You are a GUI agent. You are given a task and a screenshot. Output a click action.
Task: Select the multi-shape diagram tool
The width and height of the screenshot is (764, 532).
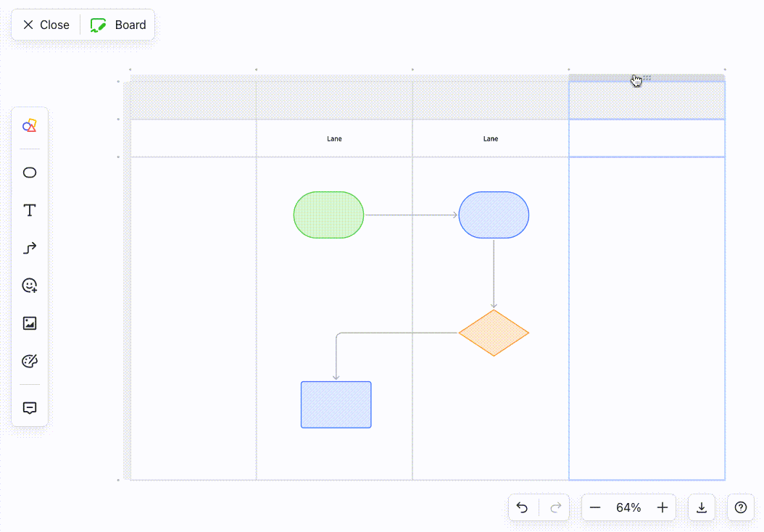point(29,125)
